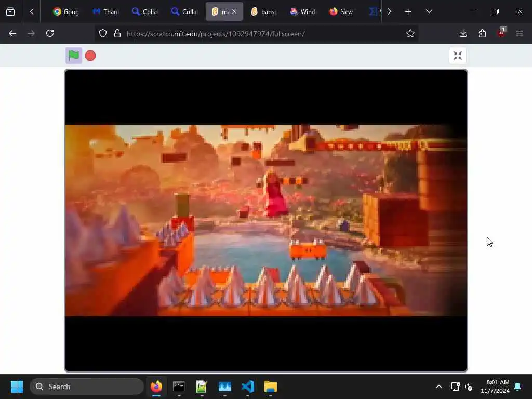Close the active Scratch ma tab

(x=234, y=11)
